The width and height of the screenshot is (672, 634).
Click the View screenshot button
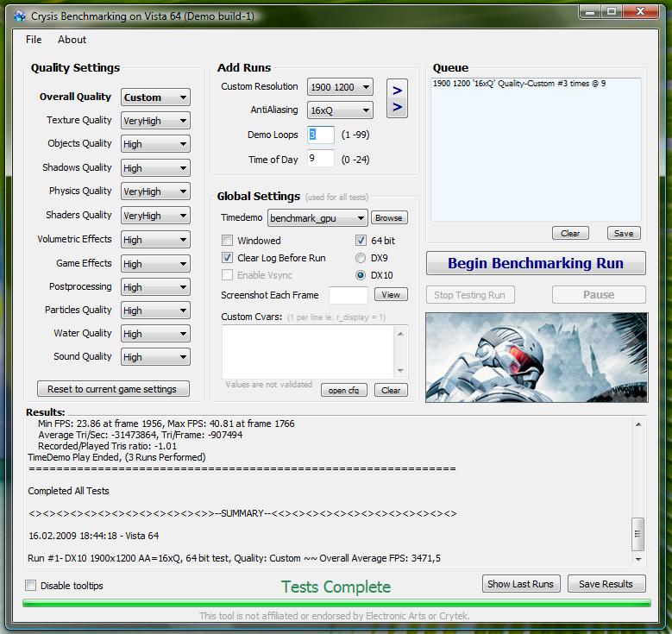coord(391,294)
